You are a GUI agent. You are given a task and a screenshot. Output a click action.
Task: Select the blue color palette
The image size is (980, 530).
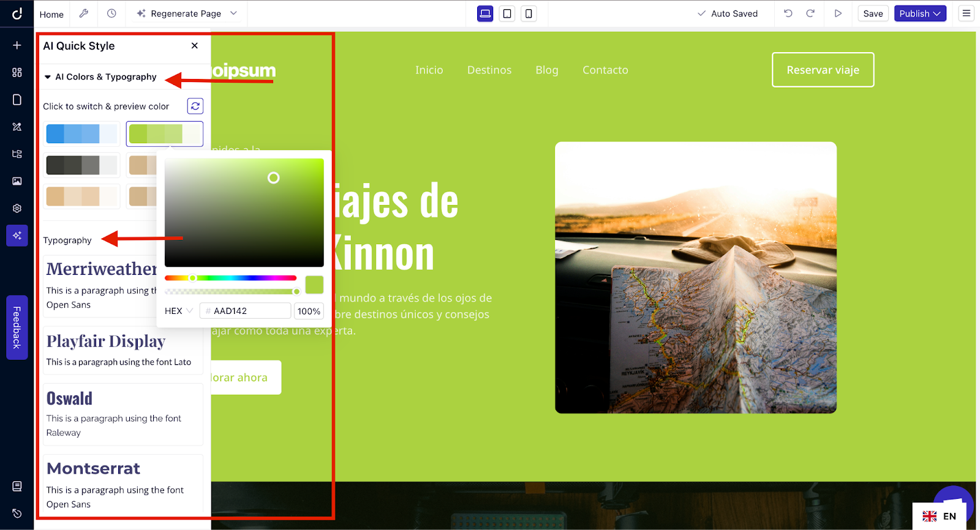(x=82, y=133)
